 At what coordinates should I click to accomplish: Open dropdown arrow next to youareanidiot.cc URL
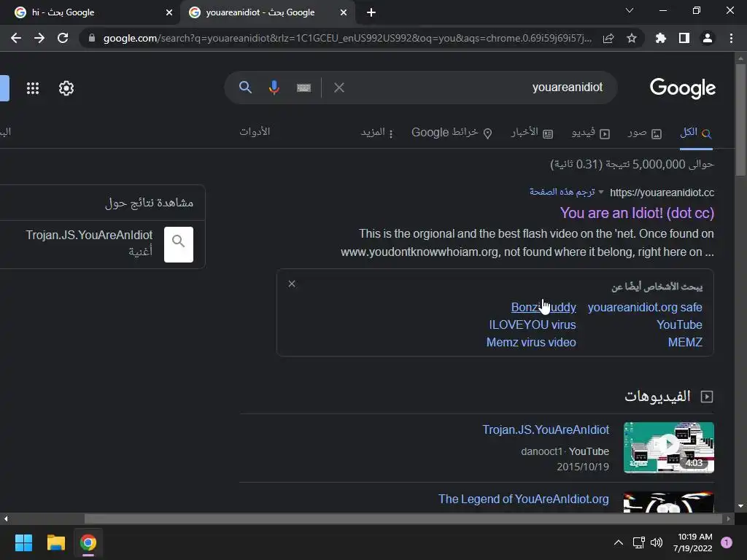601,192
